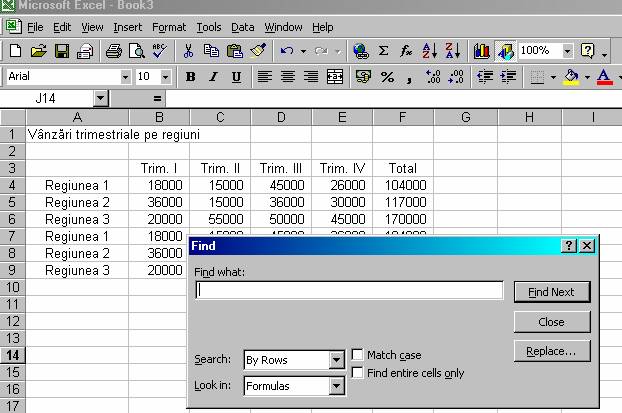Click the Cut scissors icon
This screenshot has height=413, width=622.
click(187, 51)
